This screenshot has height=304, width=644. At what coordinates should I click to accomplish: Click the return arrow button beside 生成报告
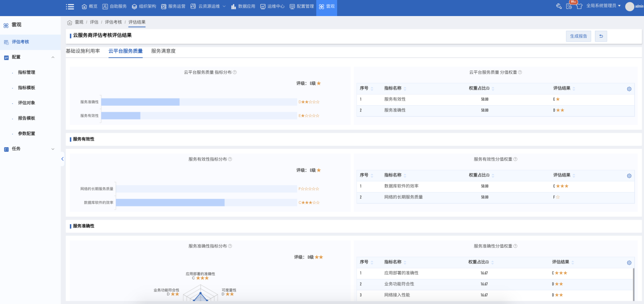tap(600, 36)
